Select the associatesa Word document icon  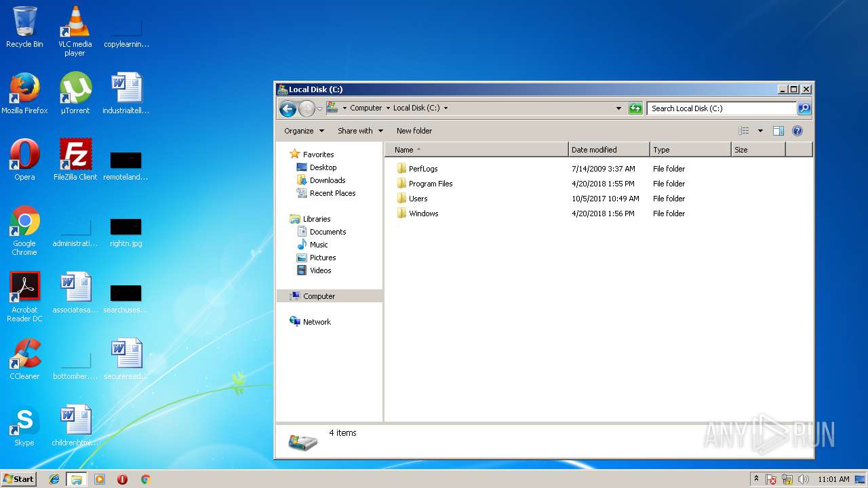75,293
